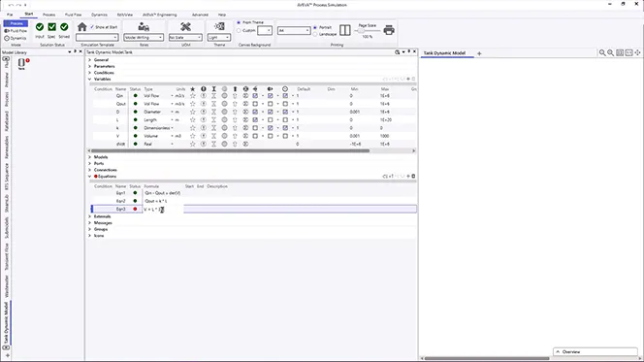Toggle the first checkbox in the Length row
The image size is (644, 362).
(x=255, y=120)
